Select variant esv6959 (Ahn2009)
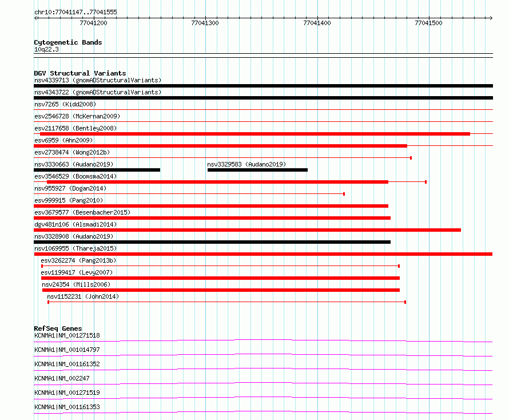 tap(63, 140)
